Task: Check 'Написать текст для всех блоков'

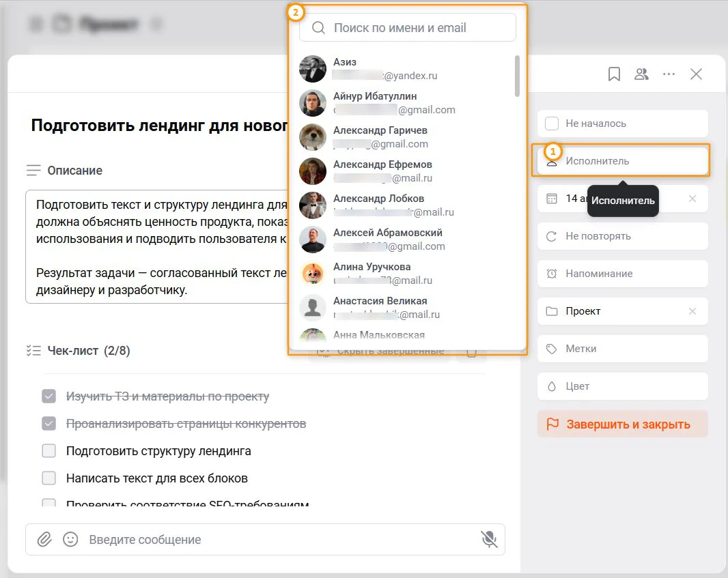Action: coord(48,478)
